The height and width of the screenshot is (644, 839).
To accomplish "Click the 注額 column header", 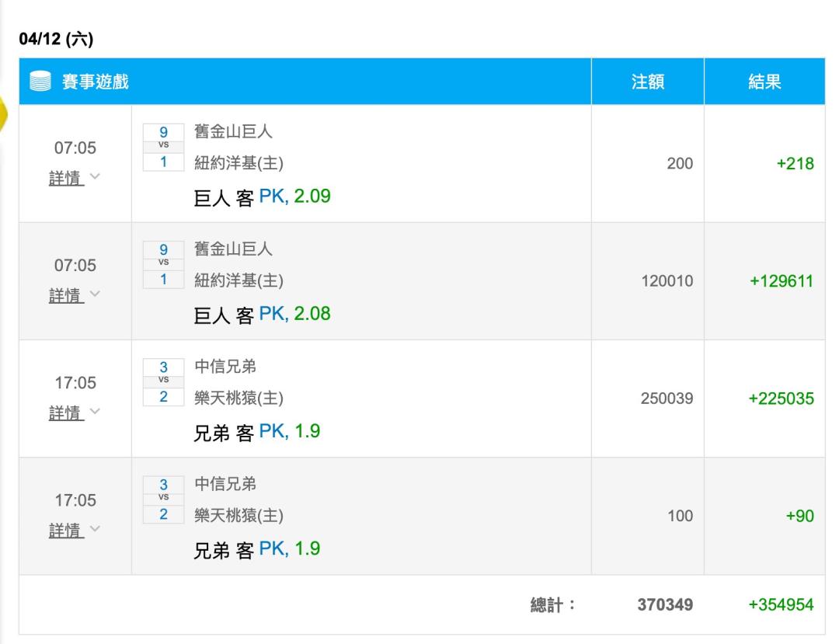I will tap(647, 82).
